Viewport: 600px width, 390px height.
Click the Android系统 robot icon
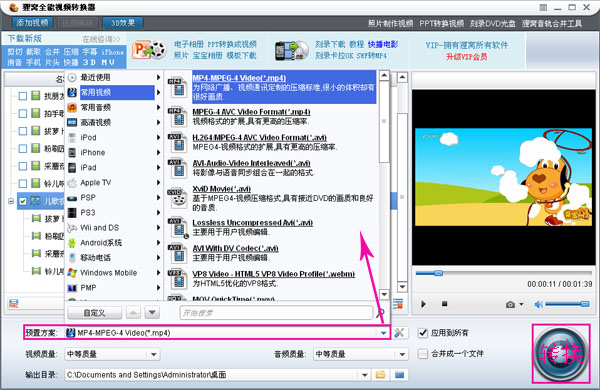(72, 243)
